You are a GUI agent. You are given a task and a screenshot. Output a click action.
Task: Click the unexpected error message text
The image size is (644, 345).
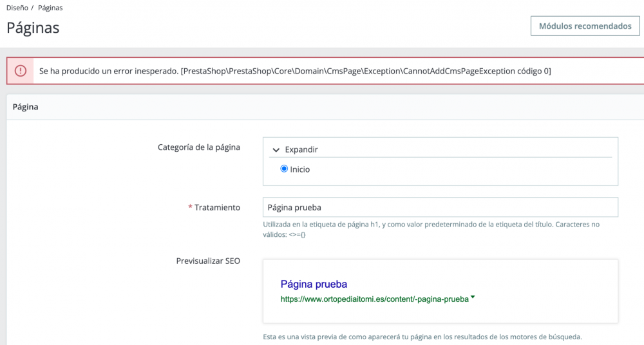pos(295,71)
